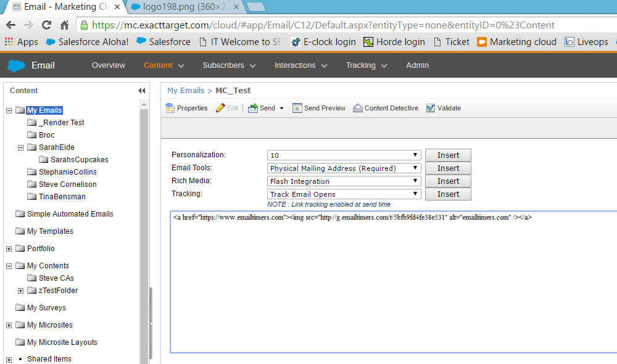Collapse the My Contents folder
The width and height of the screenshot is (617, 364).
pos(9,266)
